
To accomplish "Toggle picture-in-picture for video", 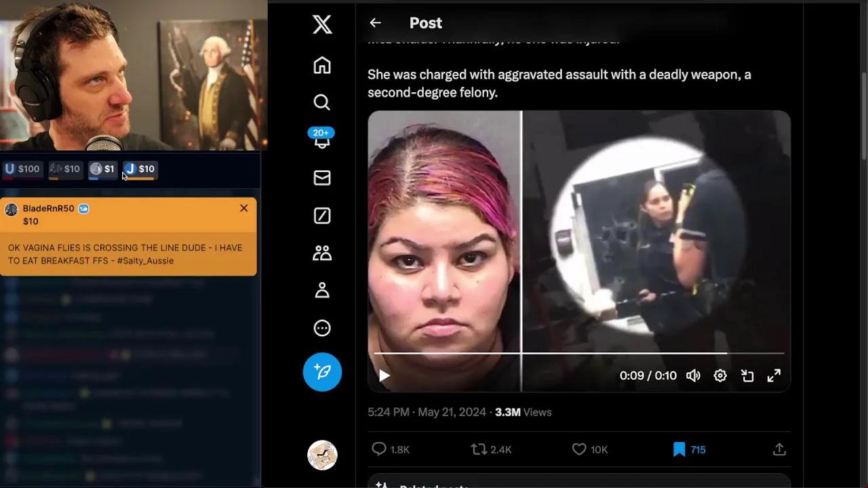I will tap(747, 375).
